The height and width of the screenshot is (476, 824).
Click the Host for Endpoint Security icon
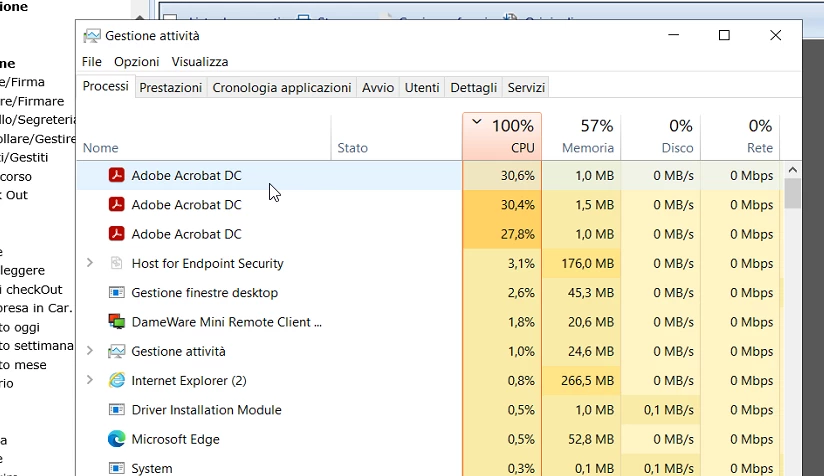pyautogui.click(x=117, y=263)
